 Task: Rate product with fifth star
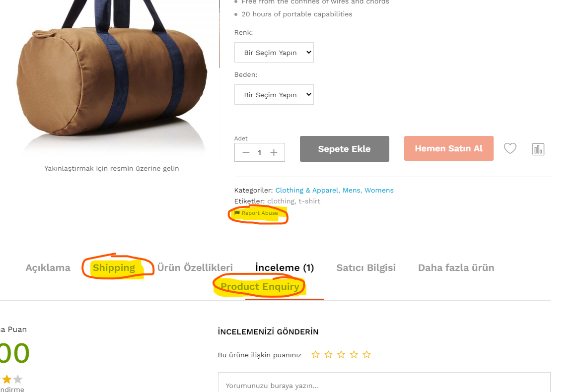(366, 355)
